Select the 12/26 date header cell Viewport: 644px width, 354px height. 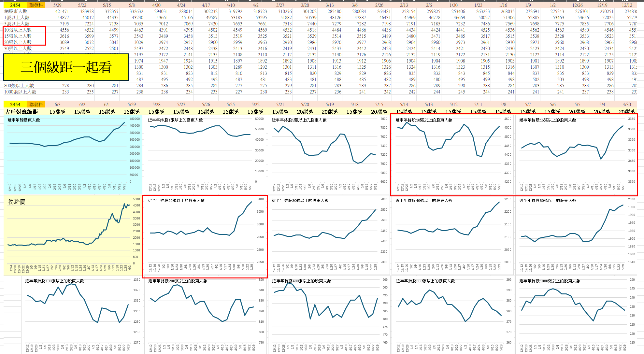[577, 5]
